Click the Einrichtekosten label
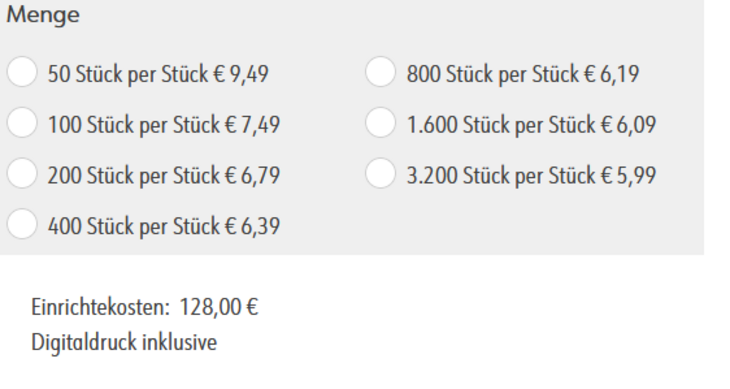 101,307
